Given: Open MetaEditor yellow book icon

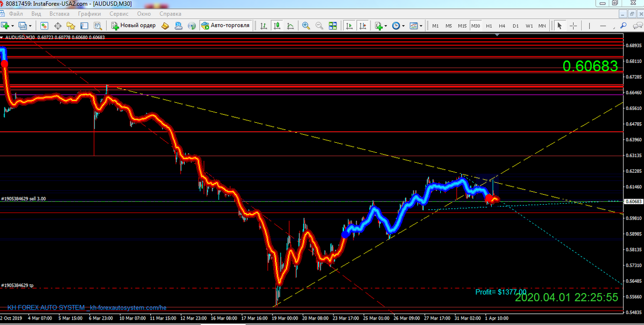Looking at the screenshot, I should pos(165,25).
